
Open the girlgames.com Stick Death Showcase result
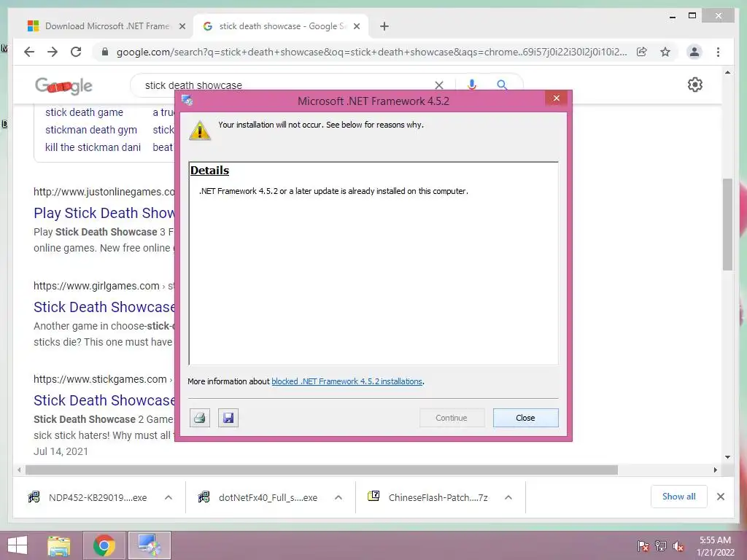click(x=104, y=307)
